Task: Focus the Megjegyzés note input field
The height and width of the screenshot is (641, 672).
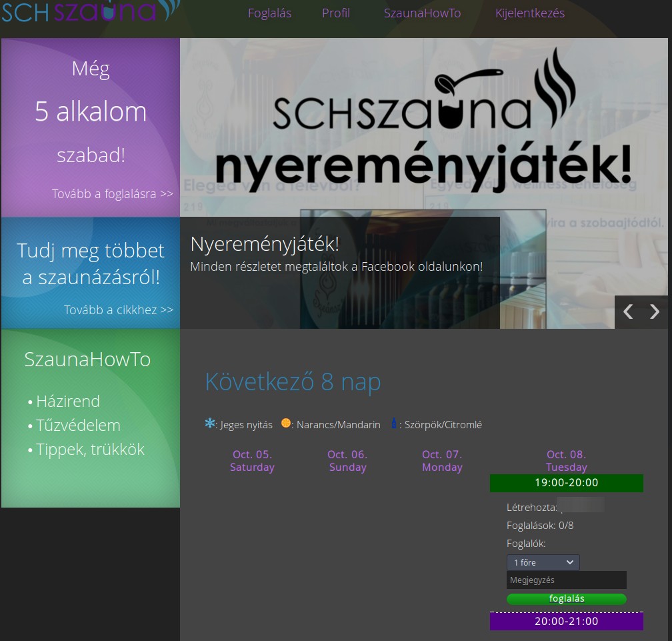Action: pos(566,580)
